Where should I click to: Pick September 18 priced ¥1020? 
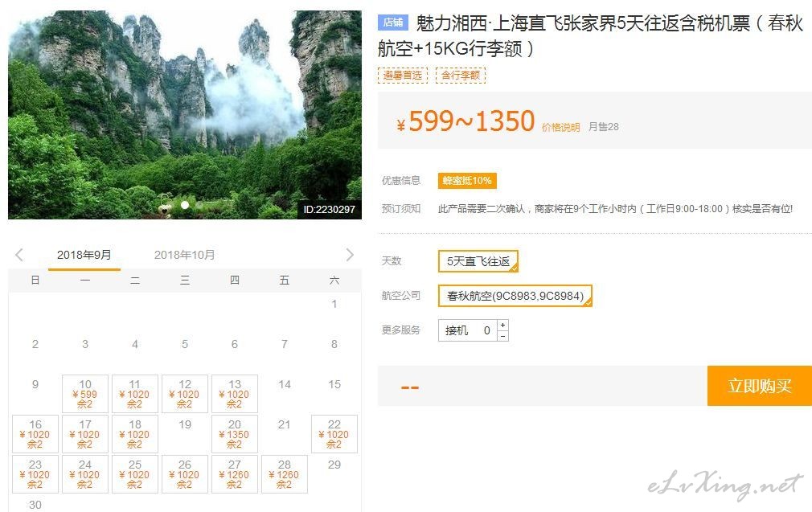tap(134, 434)
